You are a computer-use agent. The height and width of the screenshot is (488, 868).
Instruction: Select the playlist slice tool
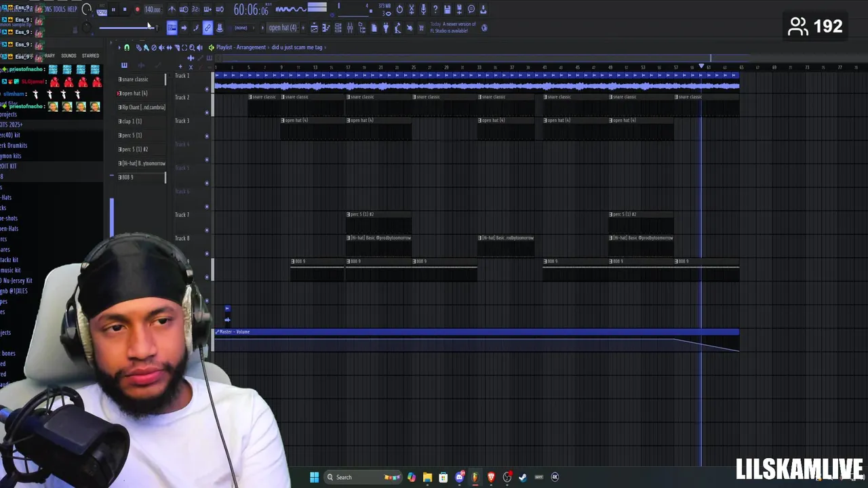pos(176,47)
